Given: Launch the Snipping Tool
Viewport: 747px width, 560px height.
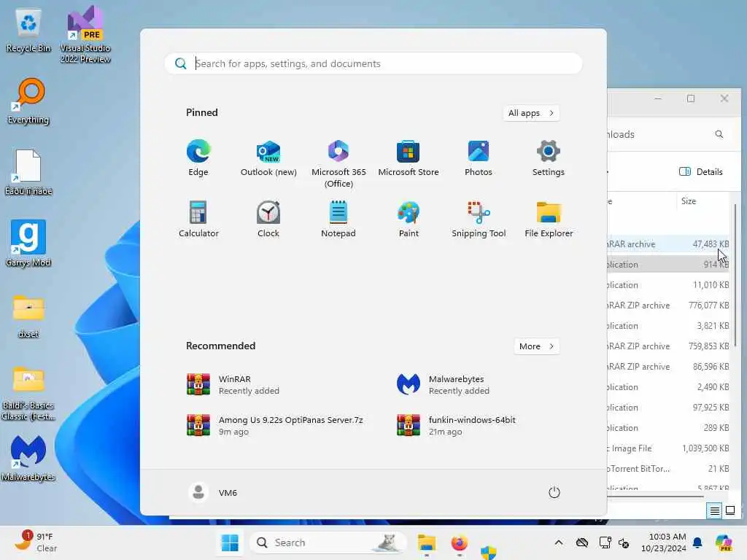Looking at the screenshot, I should pos(479,219).
